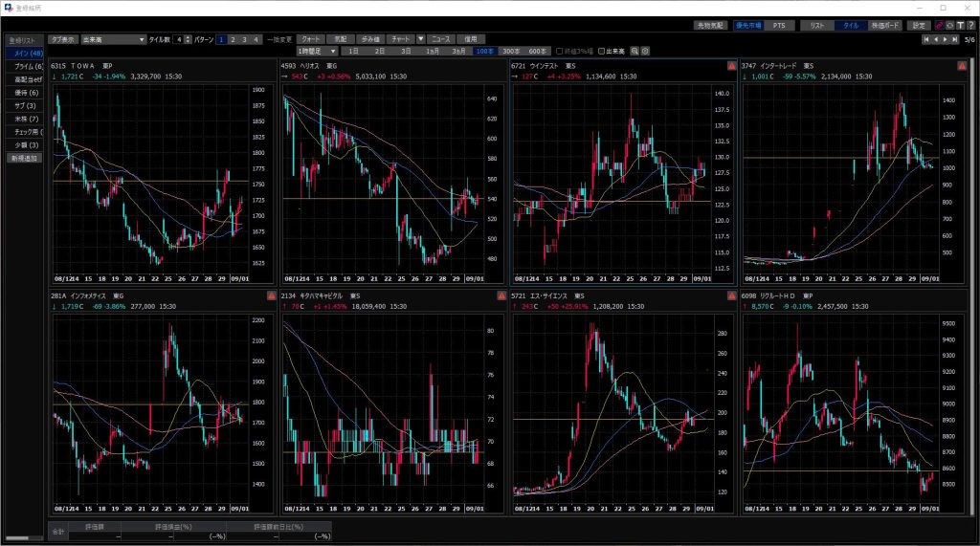The width and height of the screenshot is (980, 546).
Task: Open the 設定 settings button
Action: (x=918, y=25)
